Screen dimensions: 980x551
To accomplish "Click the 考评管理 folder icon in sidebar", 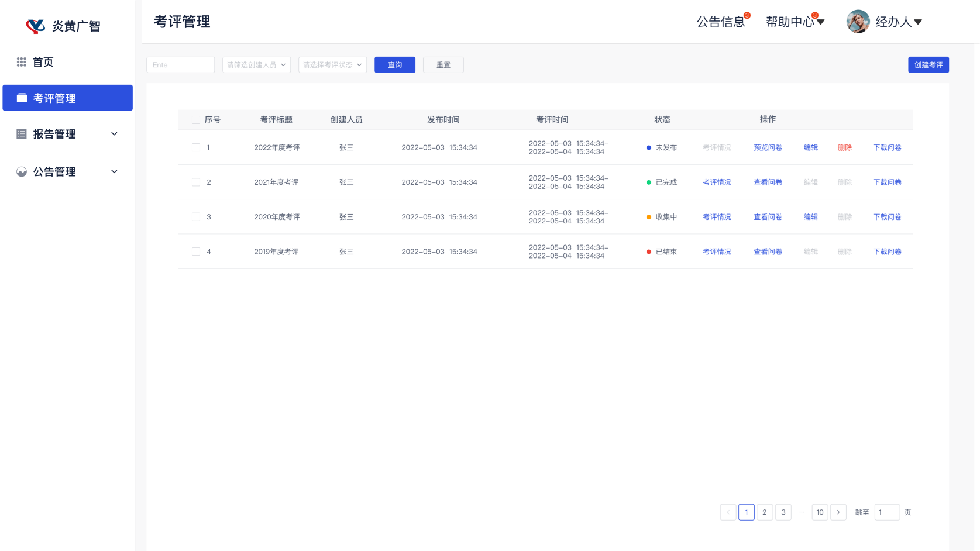I will 22,98.
